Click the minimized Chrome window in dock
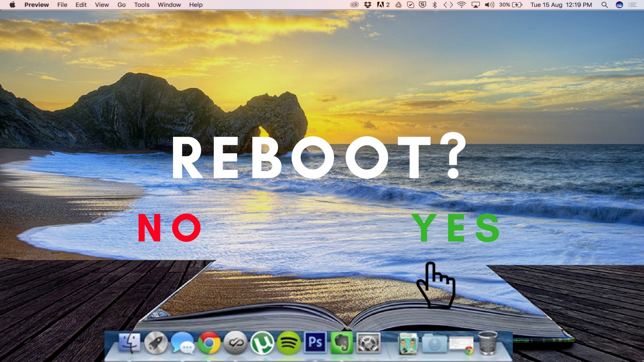 pyautogui.click(x=461, y=344)
